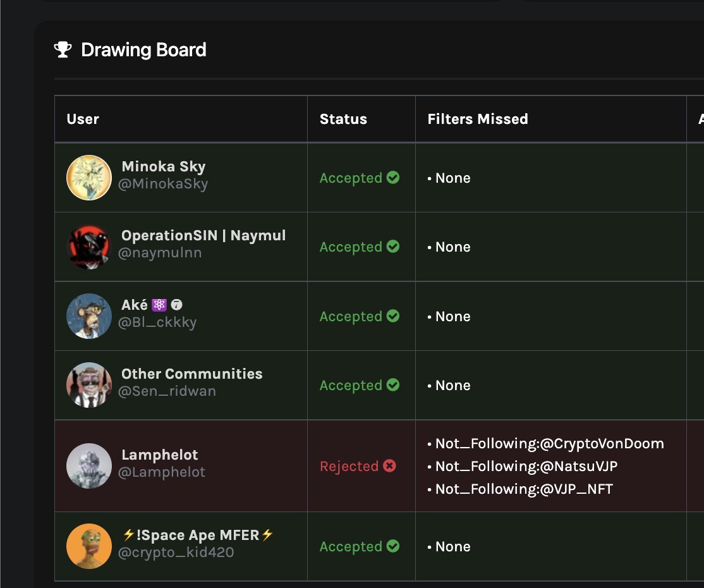Click the green checkmark in the @naymulnn row
Image resolution: width=704 pixels, height=588 pixels.
(393, 247)
